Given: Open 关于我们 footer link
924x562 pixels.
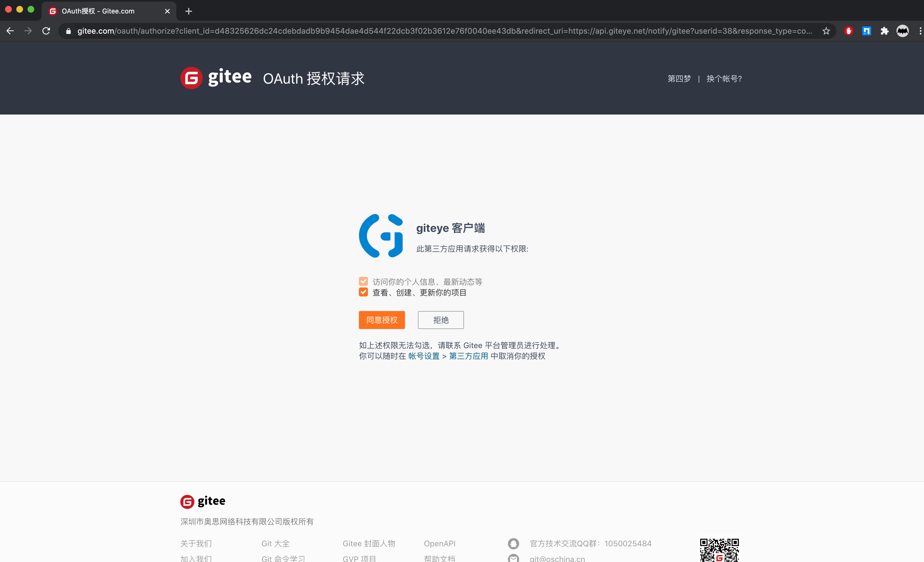Looking at the screenshot, I should click(196, 543).
